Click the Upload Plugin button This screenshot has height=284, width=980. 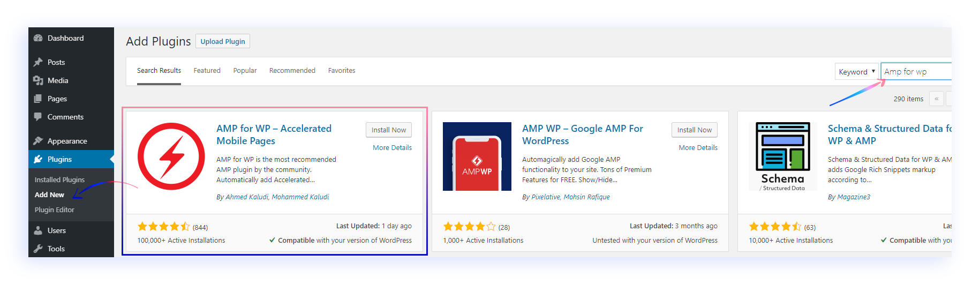click(223, 41)
